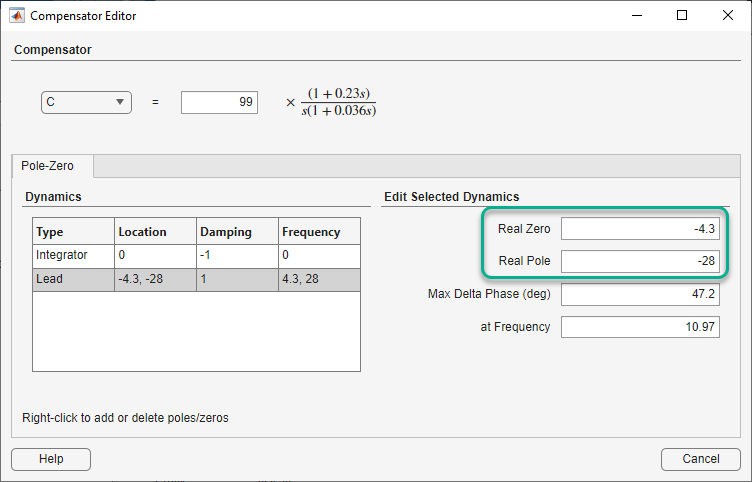752x482 pixels.
Task: Edit the compensator gain field showing 99
Action: click(219, 102)
